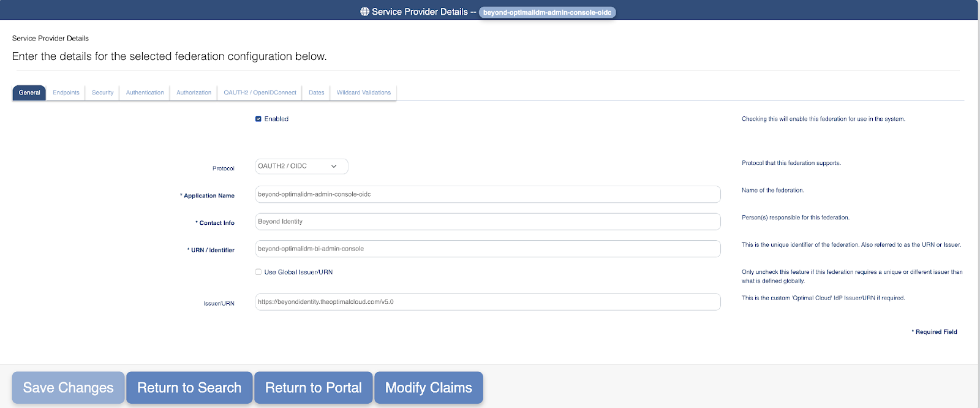The image size is (980, 408).
Task: Click the Application Name input field
Action: click(488, 194)
